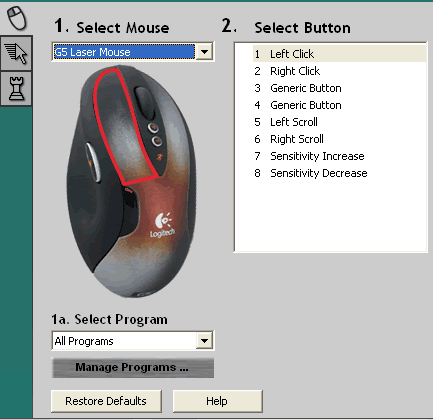Pick button 7 Sensitivity Increase
Viewport: 433px width, 420px height.
[x=339, y=156]
